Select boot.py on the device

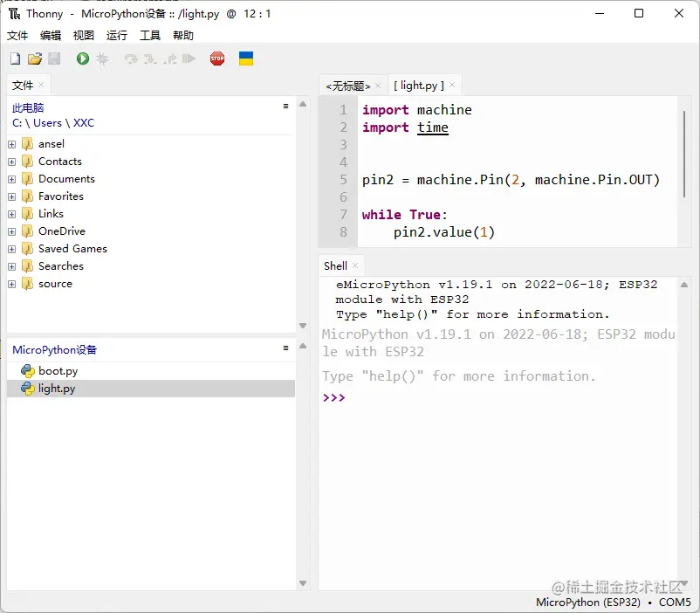[x=151, y=371]
